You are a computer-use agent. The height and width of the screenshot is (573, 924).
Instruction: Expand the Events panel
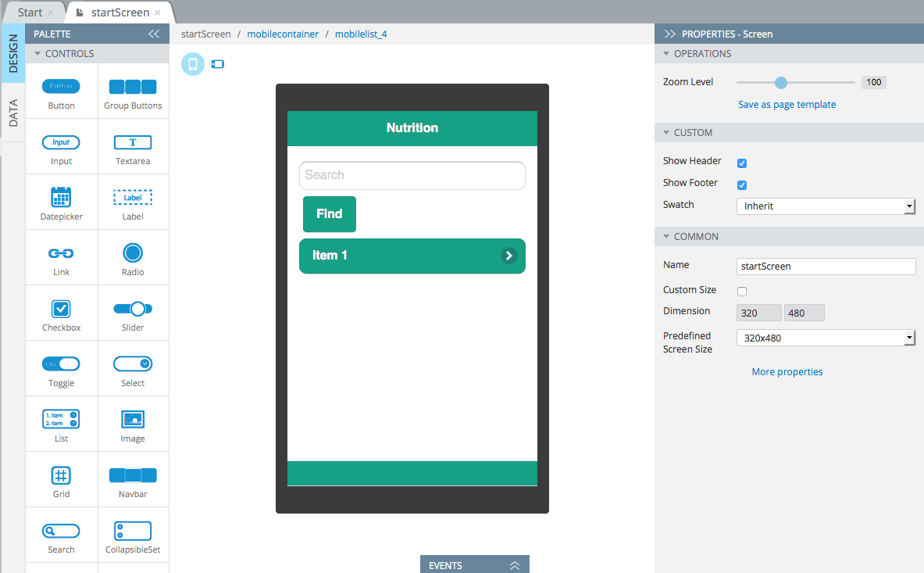pyautogui.click(x=474, y=564)
